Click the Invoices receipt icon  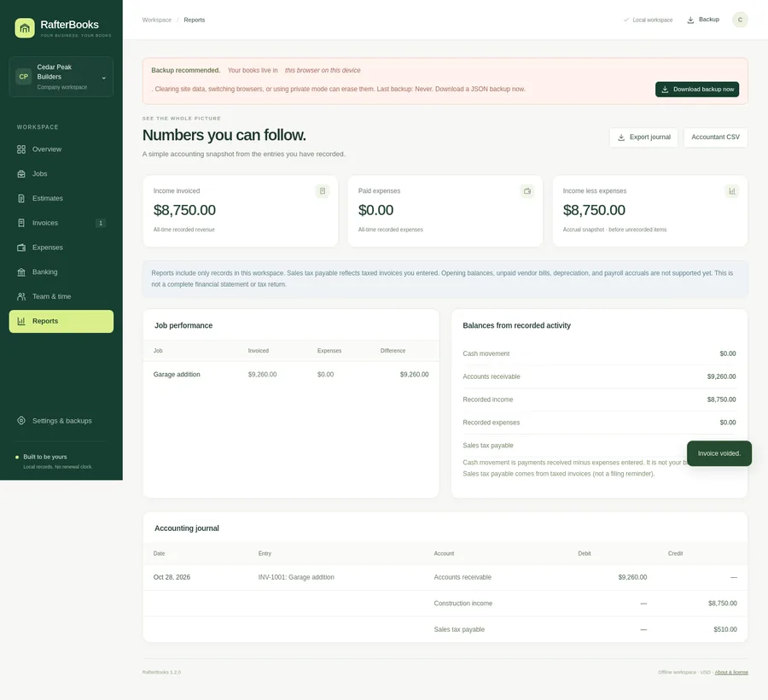click(x=21, y=223)
